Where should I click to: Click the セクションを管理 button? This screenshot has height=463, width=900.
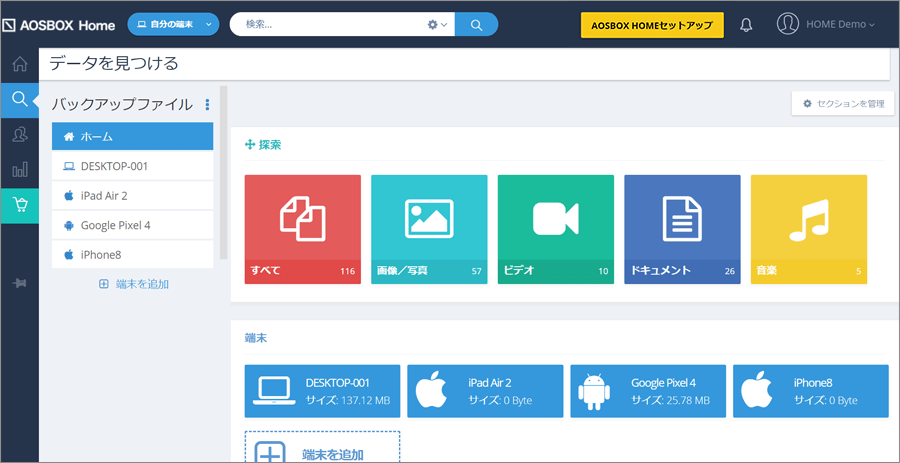coord(843,103)
